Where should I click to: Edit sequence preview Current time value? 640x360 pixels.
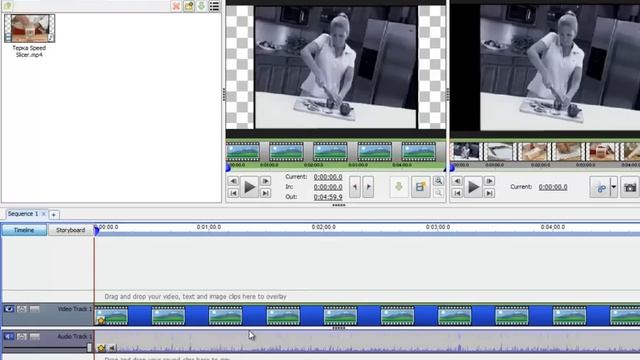553,187
